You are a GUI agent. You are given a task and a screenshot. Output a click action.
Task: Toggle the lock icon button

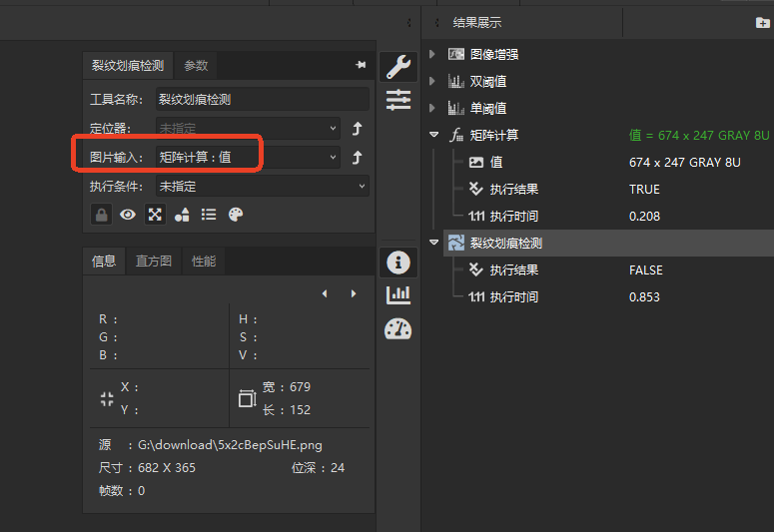[x=101, y=215]
